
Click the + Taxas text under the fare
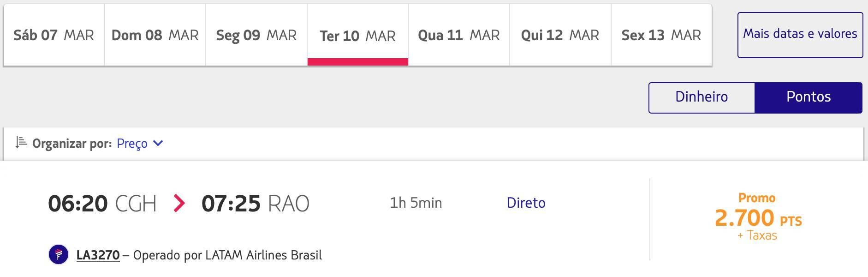[757, 235]
